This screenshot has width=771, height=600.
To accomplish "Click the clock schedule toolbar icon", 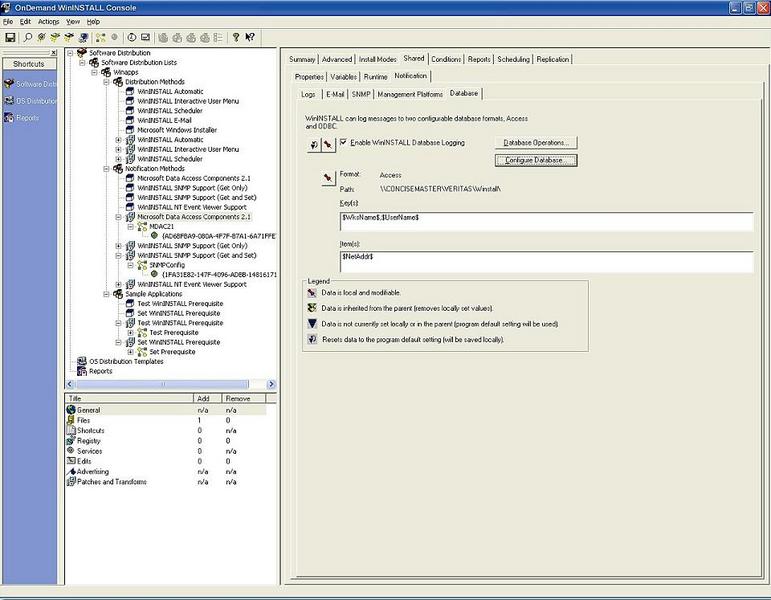I will tap(132, 37).
